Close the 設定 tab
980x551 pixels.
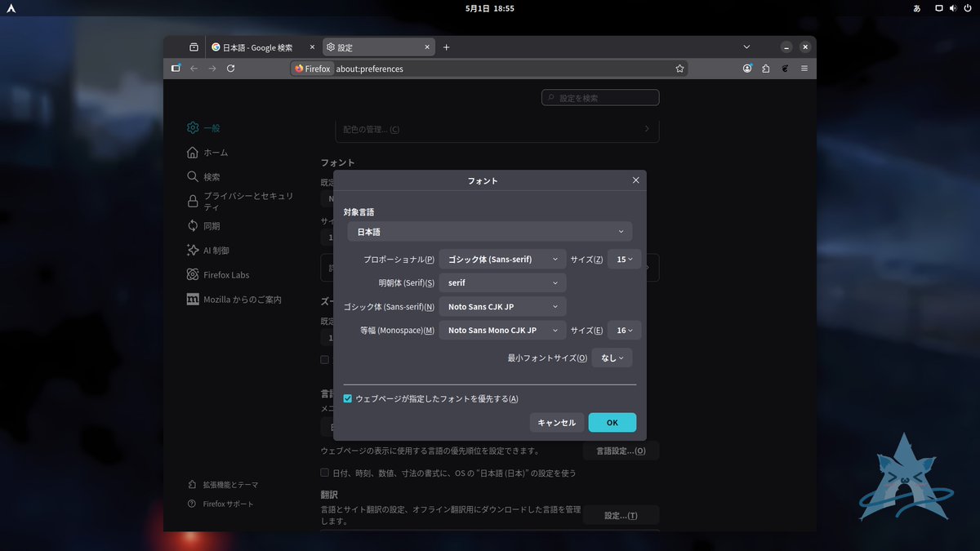tap(429, 47)
